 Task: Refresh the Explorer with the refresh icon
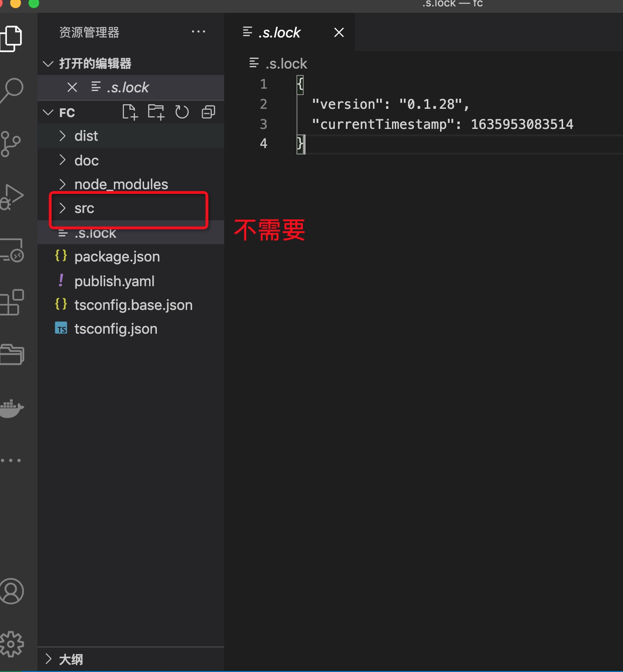coord(182,112)
